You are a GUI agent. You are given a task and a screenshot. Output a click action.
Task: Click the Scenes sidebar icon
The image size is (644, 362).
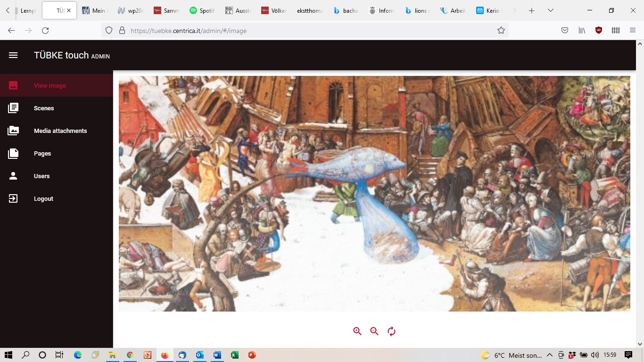coord(13,108)
